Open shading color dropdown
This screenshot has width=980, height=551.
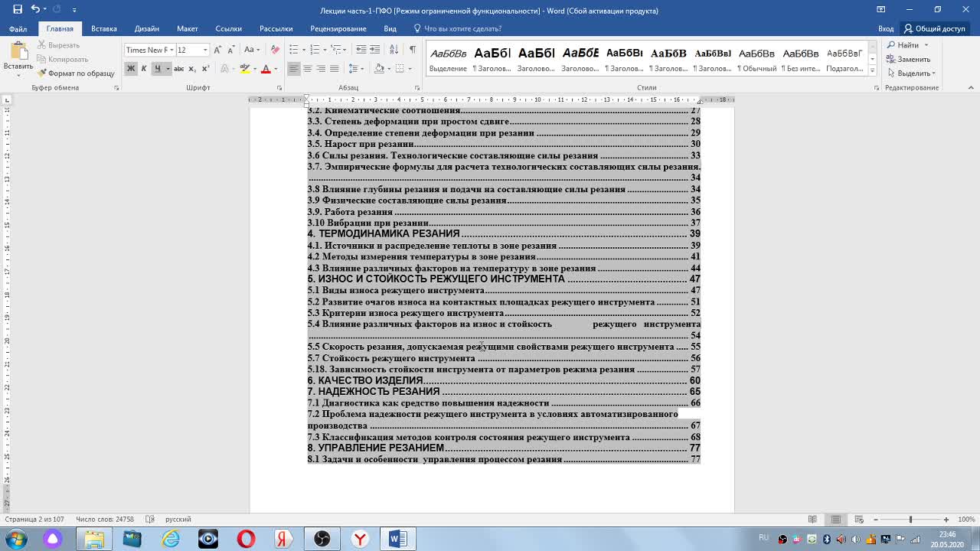pos(389,69)
